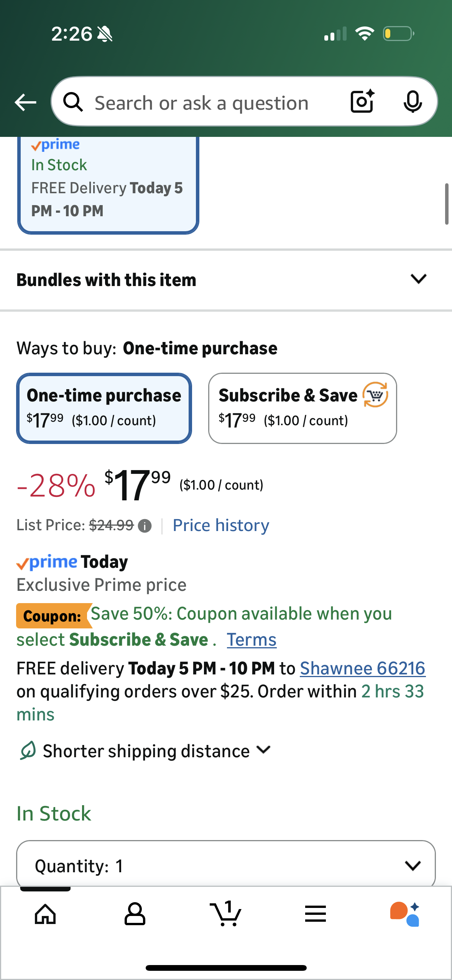This screenshot has height=980, width=452.
Task: Open the magnifying glass search icon
Action: coord(73,102)
